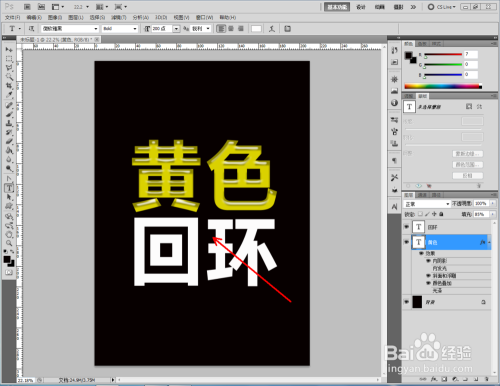Close the document tab
Screen dimensions: 500x386
[97, 40]
